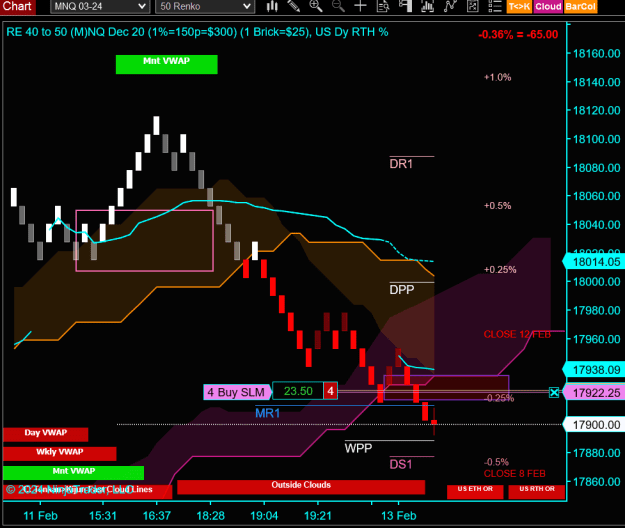Viewport: 625px width, 528px height.
Task: Click the red Wkly VWAP button
Action: 60,453
